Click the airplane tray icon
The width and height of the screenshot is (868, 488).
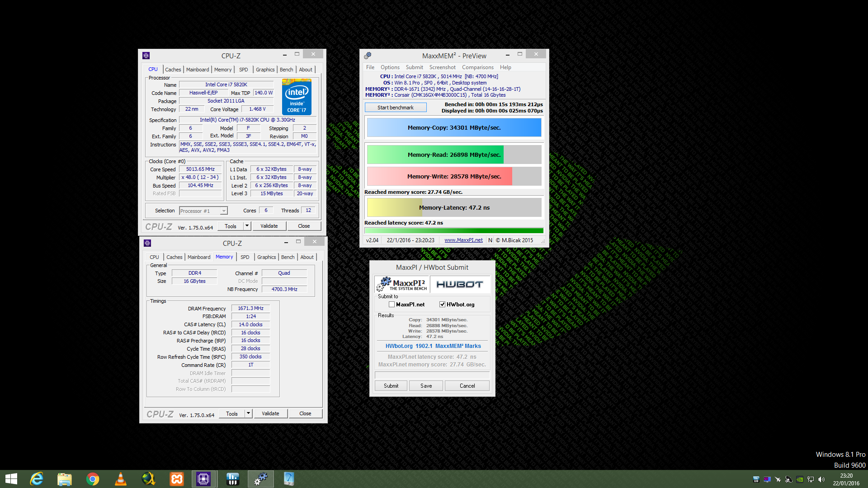778,479
